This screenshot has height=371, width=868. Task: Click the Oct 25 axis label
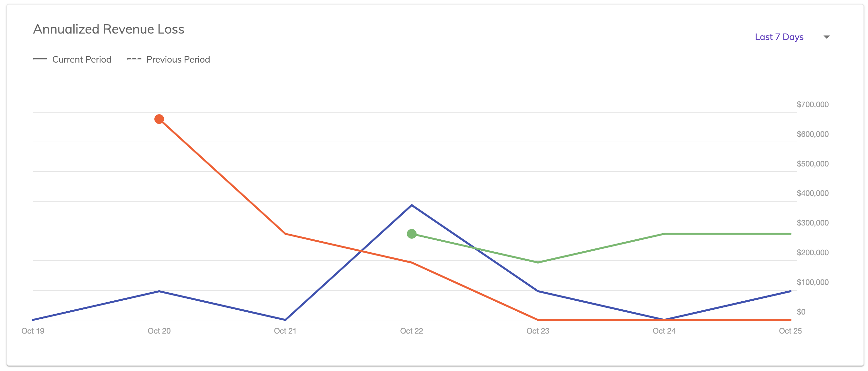coord(790,331)
